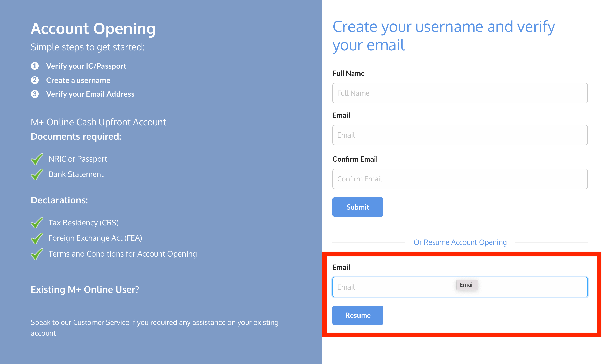Focus the Email field under Full Name
Image resolution: width=616 pixels, height=364 pixels.
pyautogui.click(x=460, y=135)
